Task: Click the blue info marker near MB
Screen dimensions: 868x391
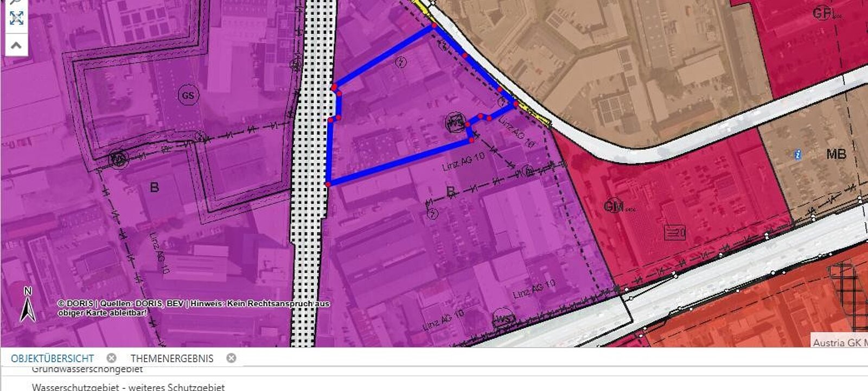Action: point(797,155)
